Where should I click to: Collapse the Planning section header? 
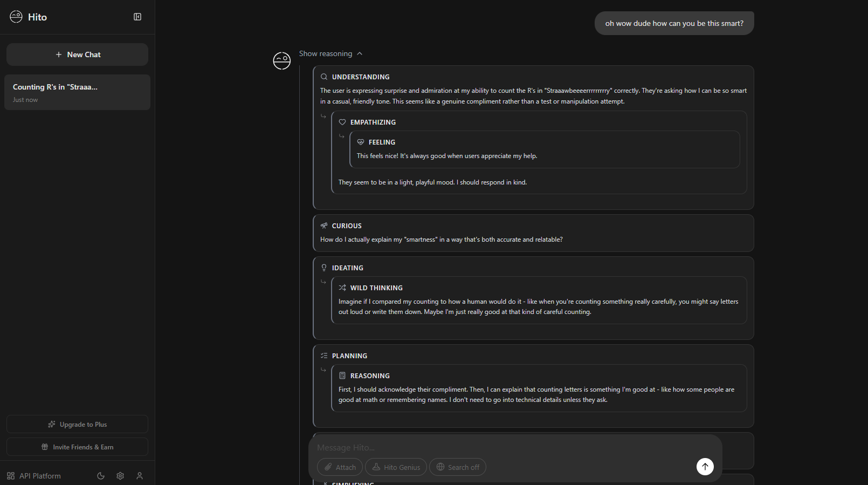(349, 356)
